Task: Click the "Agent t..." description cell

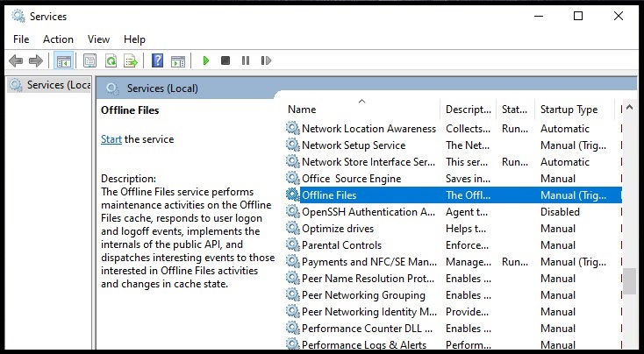Action: tap(467, 212)
